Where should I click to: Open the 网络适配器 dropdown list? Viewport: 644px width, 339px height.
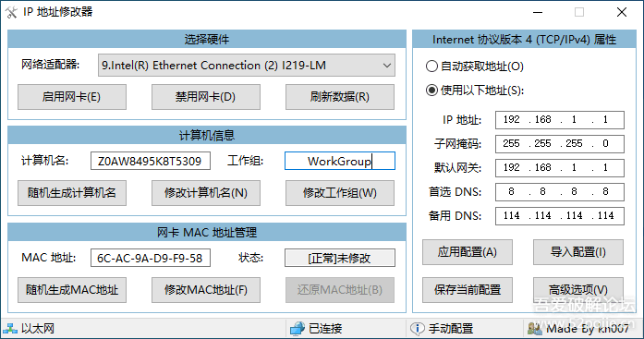click(x=247, y=66)
